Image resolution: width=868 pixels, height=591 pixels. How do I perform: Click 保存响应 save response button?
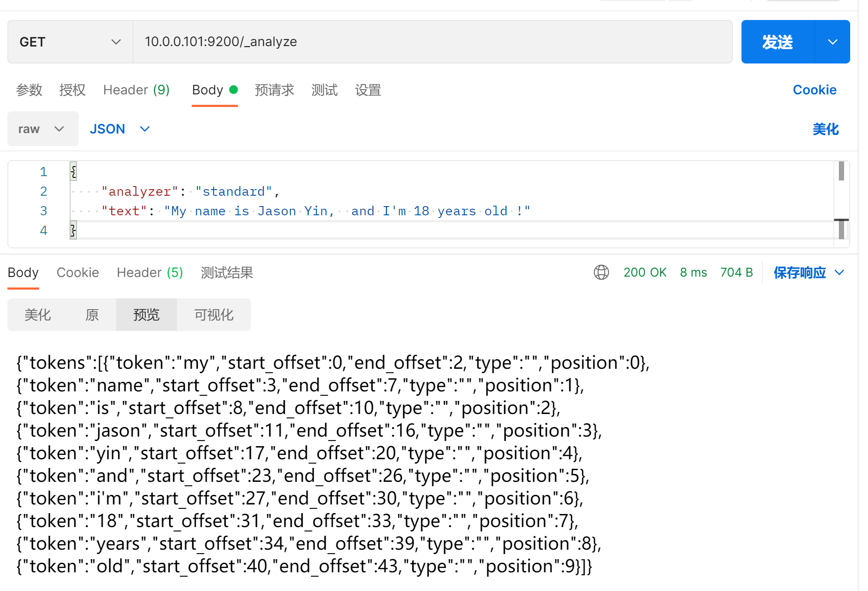click(x=799, y=272)
